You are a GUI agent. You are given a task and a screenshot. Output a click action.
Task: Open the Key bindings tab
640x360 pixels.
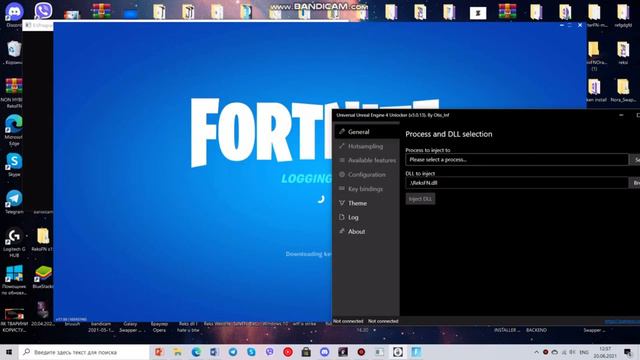[366, 189]
